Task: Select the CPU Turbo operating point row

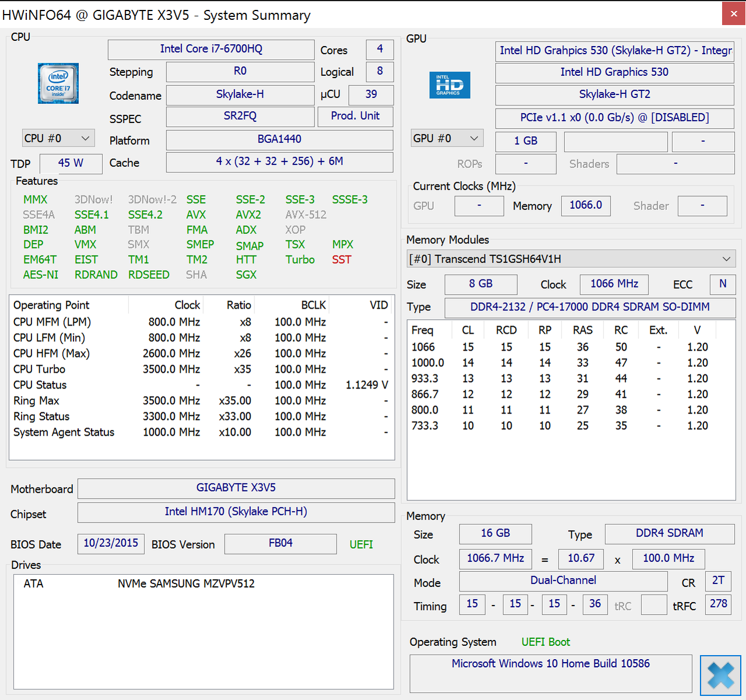Action: pyautogui.click(x=201, y=369)
